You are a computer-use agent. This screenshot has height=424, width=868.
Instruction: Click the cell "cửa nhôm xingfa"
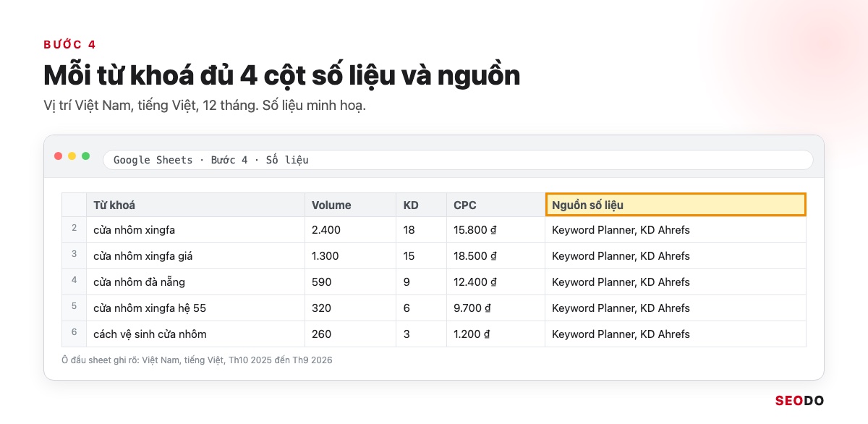click(195, 230)
